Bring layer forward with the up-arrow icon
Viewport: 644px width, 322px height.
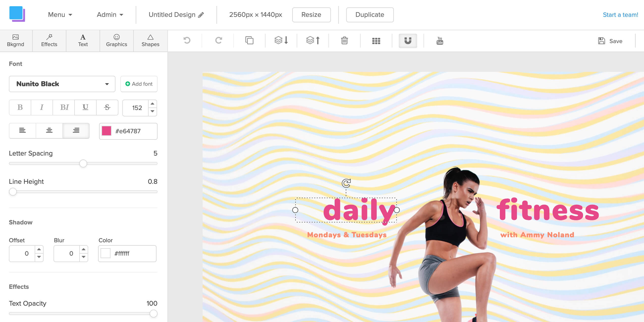point(313,40)
